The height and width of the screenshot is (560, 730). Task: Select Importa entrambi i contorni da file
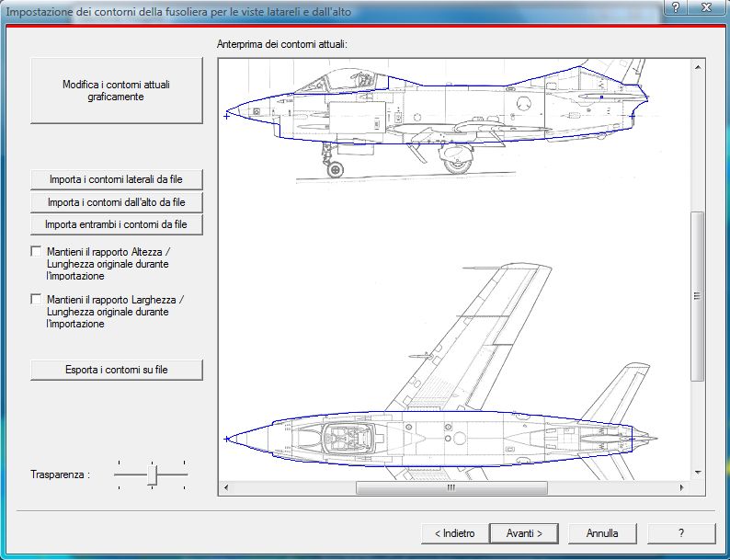point(116,224)
